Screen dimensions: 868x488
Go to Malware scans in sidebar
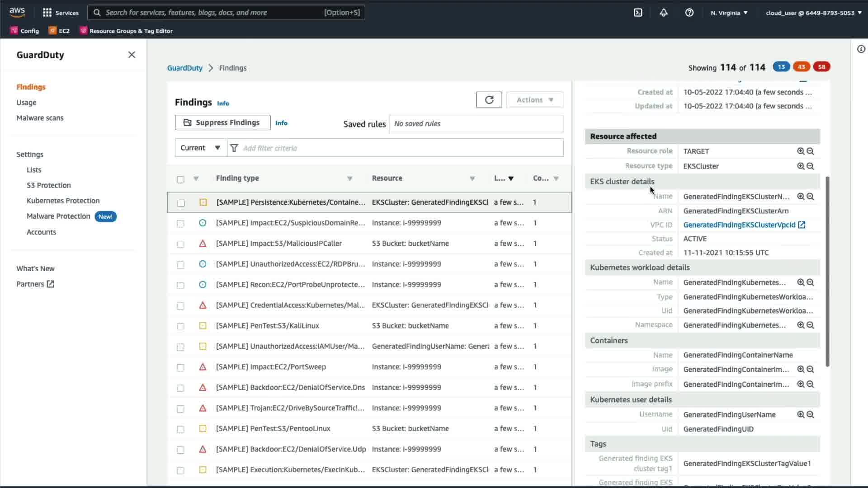pos(40,118)
